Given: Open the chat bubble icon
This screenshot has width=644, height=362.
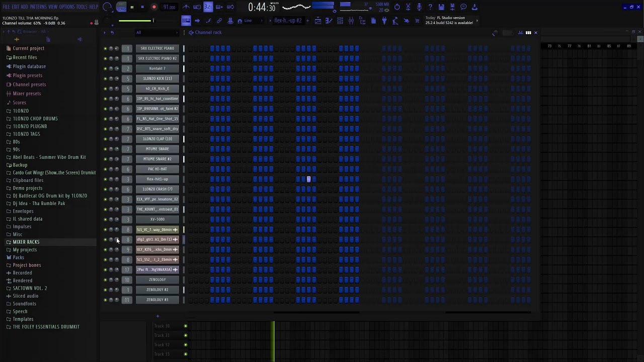Looking at the screenshot, I should coord(463,7).
